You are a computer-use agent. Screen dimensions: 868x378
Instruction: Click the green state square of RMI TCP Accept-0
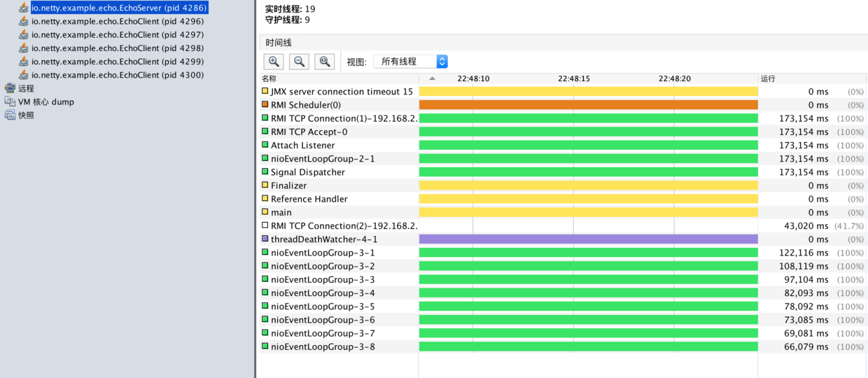(x=265, y=131)
